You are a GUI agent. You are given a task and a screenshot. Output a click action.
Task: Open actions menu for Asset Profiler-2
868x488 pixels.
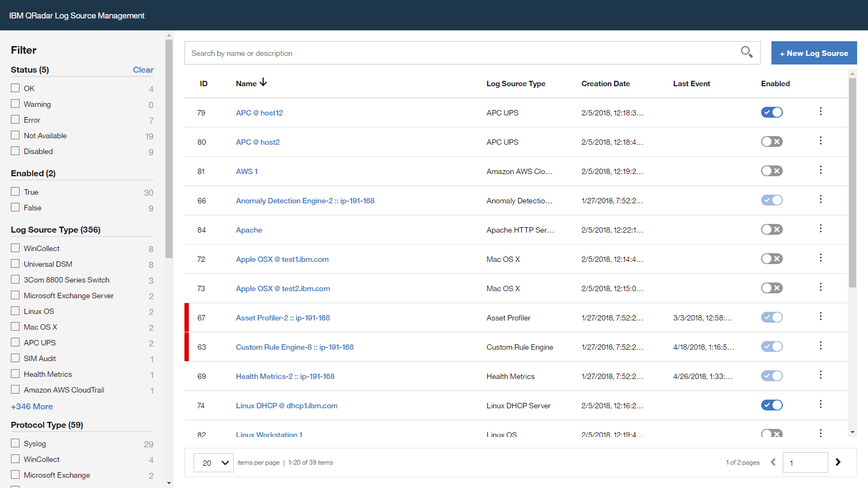[x=821, y=316]
